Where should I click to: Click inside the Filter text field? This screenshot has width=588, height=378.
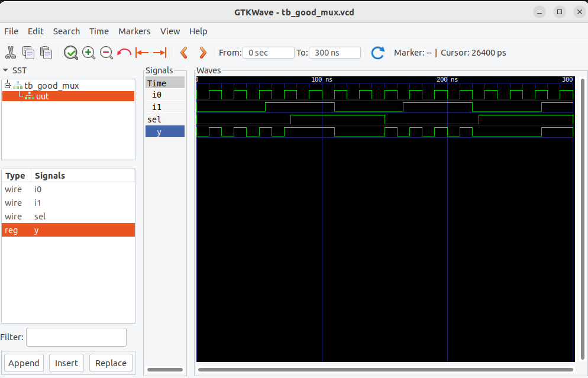76,337
